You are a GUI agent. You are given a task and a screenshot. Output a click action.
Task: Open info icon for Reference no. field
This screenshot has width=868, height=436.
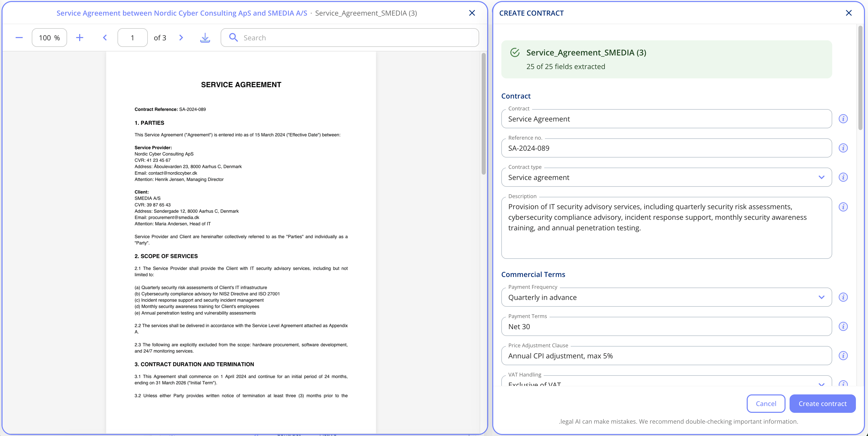click(843, 148)
